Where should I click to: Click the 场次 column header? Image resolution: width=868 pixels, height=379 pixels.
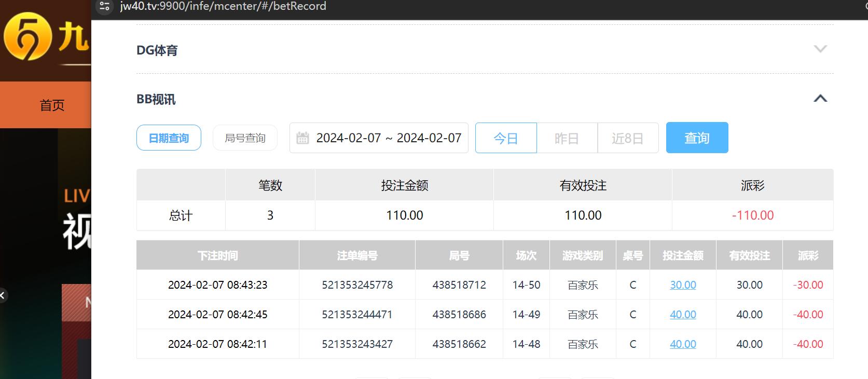[x=526, y=255]
